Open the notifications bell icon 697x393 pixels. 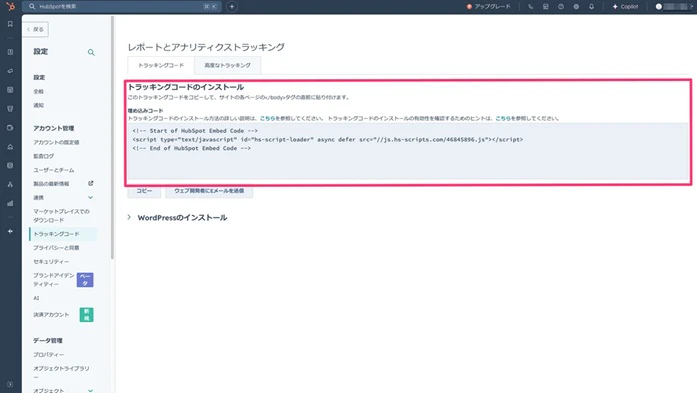tap(591, 7)
